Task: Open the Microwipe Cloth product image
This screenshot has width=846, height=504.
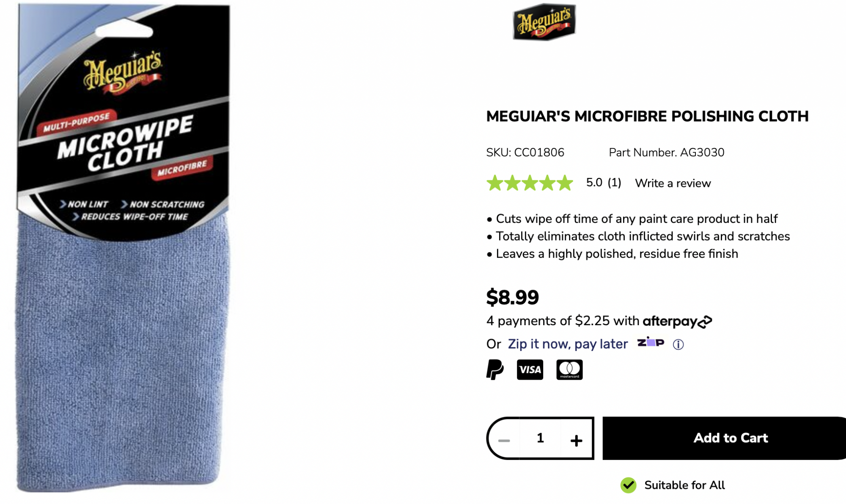Action: [x=123, y=248]
